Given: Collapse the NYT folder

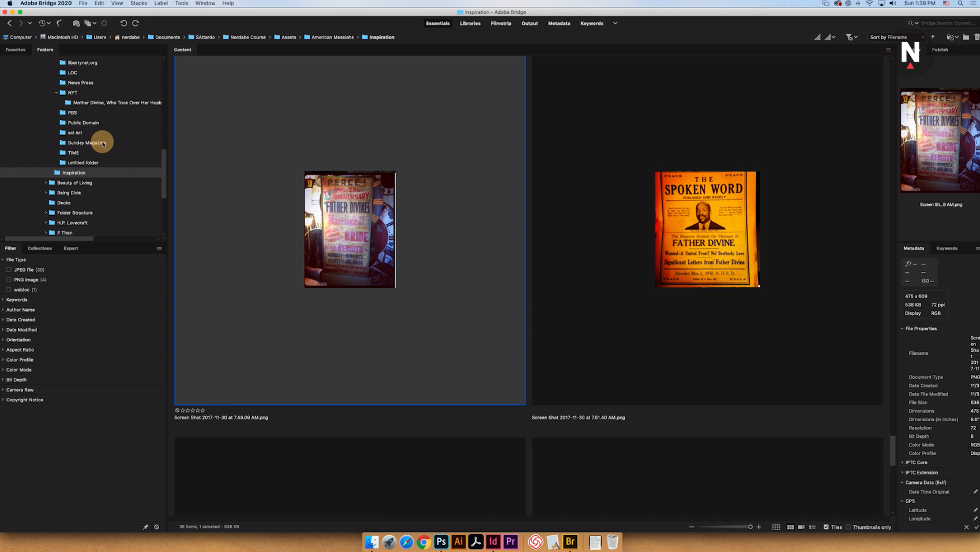Looking at the screenshot, I should pyautogui.click(x=57, y=93).
